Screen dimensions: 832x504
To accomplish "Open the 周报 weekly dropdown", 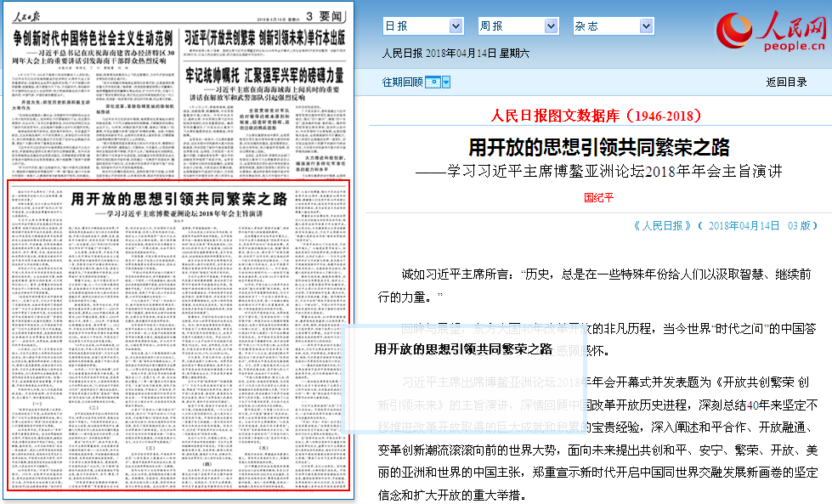I will (518, 26).
